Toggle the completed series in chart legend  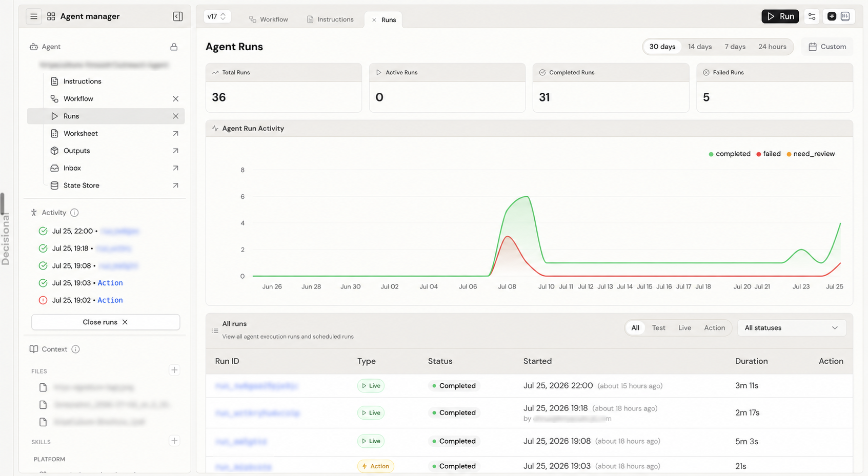pos(730,154)
